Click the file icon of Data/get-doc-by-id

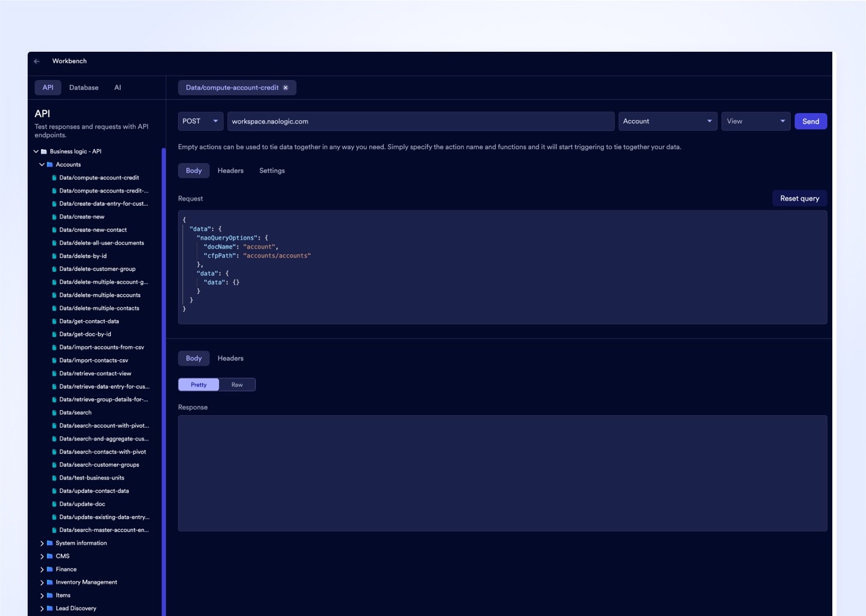point(54,334)
